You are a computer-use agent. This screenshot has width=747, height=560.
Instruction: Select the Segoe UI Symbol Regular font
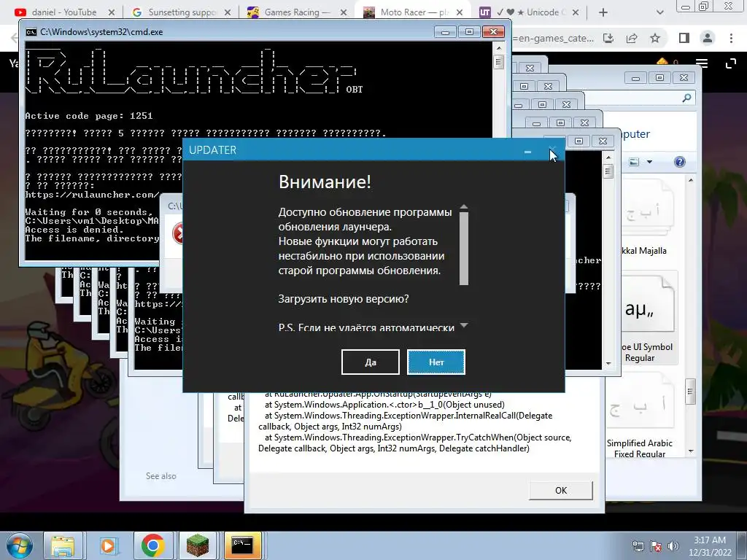pyautogui.click(x=649, y=318)
